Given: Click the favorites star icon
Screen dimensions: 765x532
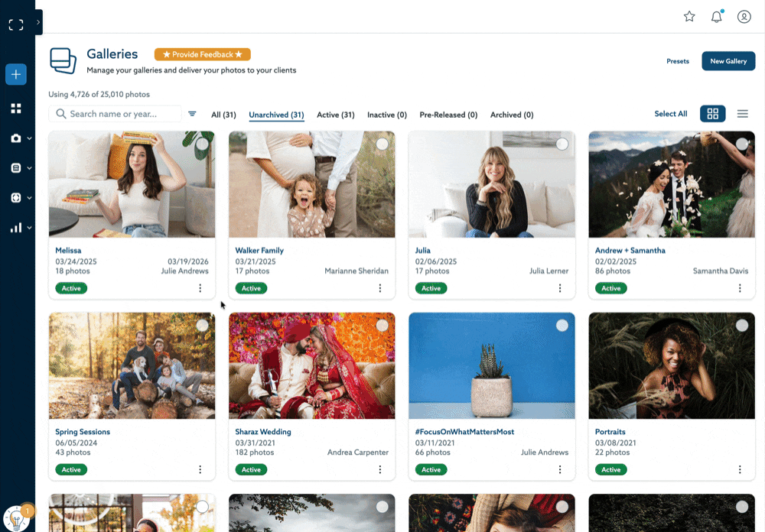Looking at the screenshot, I should 688,16.
